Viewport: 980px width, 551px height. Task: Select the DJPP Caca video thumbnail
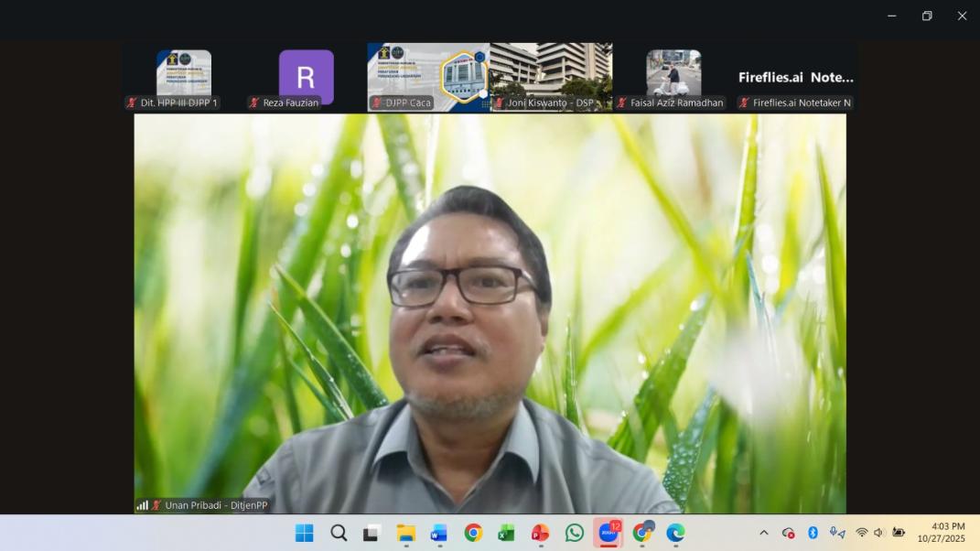[428, 77]
